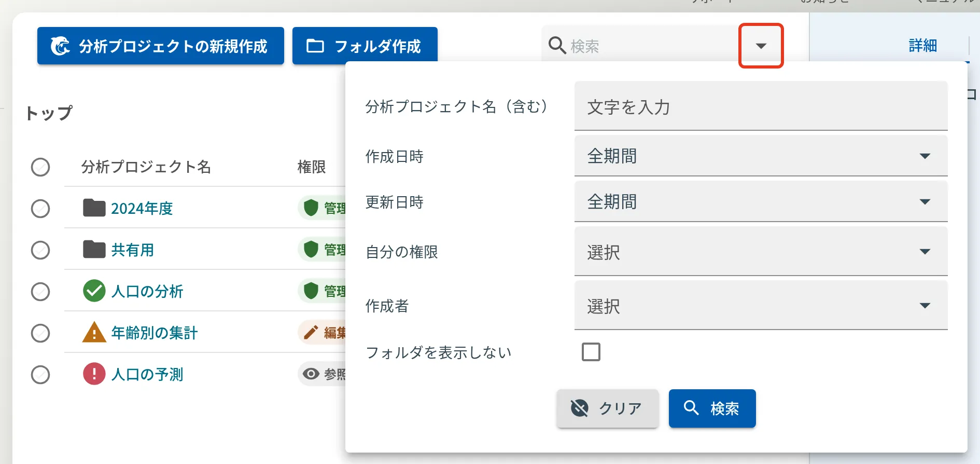Click the クリア button
Screen dimensions: 980x464
click(x=608, y=408)
